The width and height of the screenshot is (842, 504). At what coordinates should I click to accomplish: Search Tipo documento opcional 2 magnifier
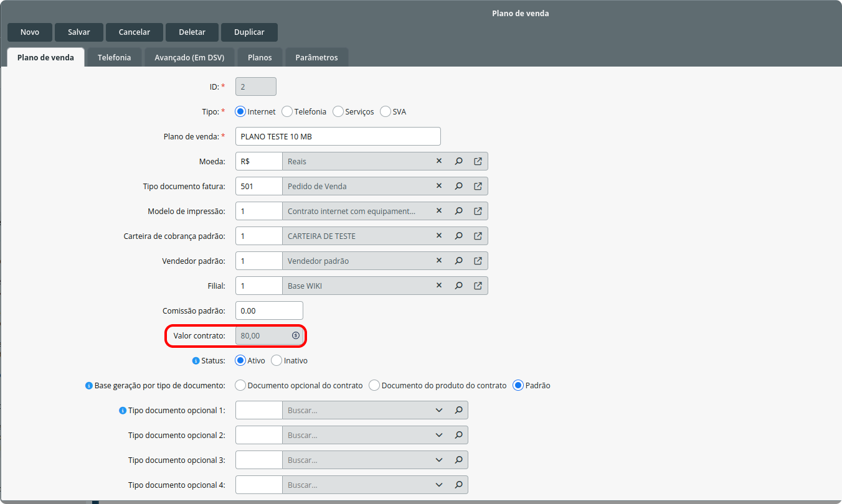[x=458, y=435]
